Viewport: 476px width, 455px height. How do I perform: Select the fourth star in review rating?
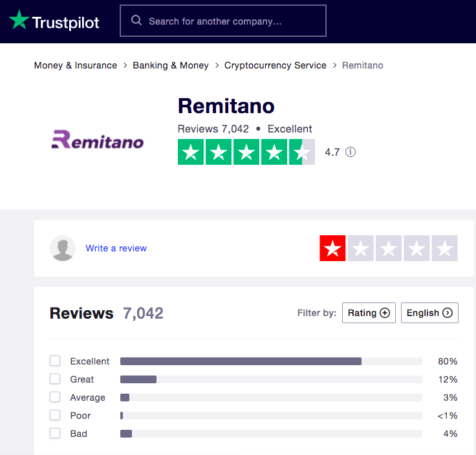click(x=416, y=248)
